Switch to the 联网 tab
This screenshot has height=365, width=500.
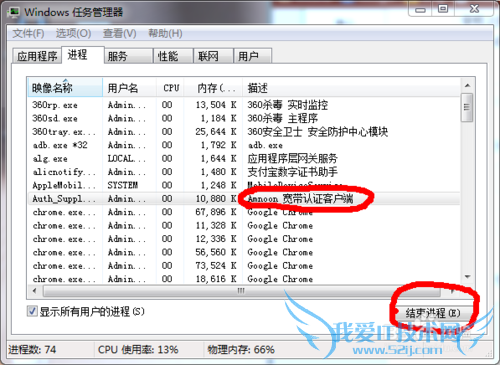pos(213,56)
